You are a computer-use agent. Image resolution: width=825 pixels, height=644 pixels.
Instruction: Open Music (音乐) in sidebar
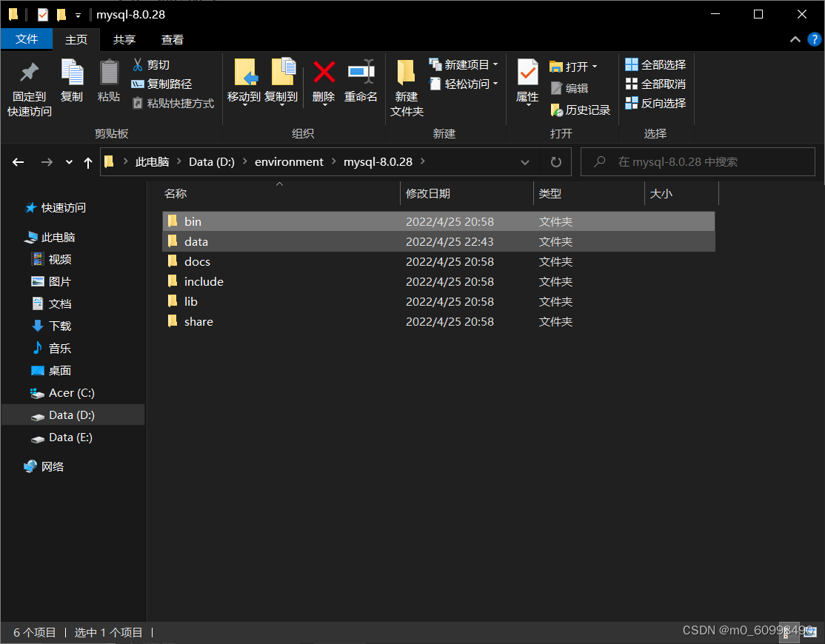tap(52, 348)
